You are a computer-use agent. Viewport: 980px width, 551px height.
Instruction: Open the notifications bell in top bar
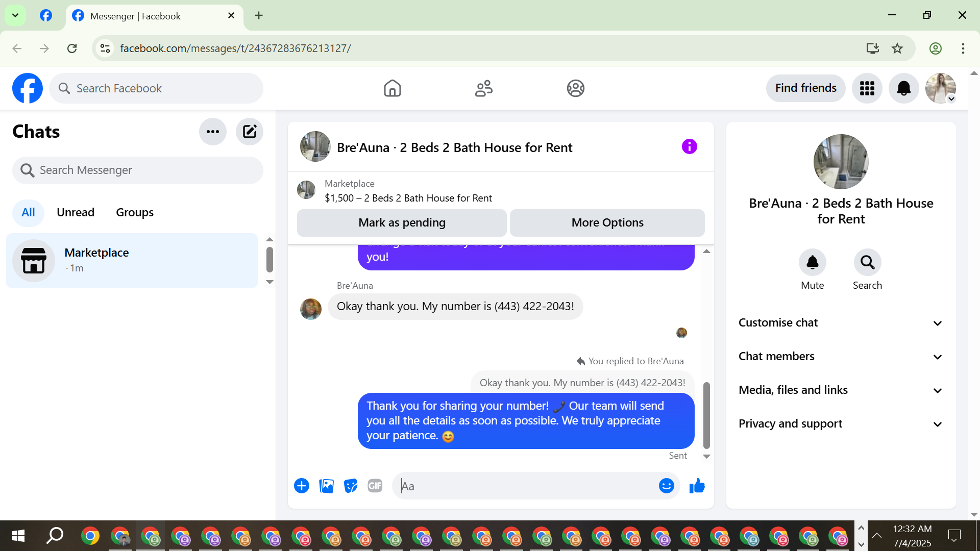(903, 88)
